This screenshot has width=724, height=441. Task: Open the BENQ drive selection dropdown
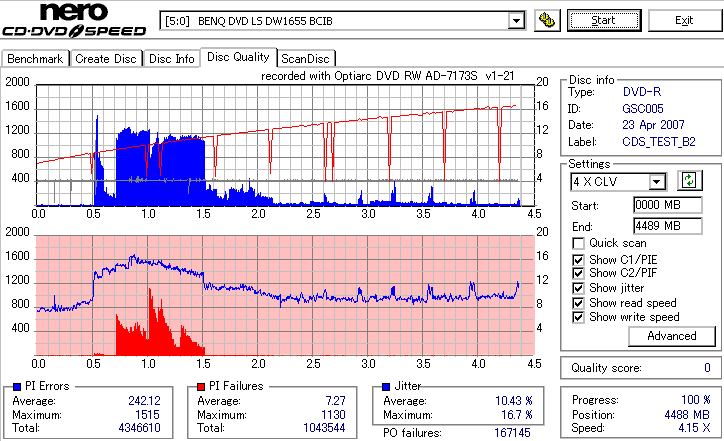516,21
